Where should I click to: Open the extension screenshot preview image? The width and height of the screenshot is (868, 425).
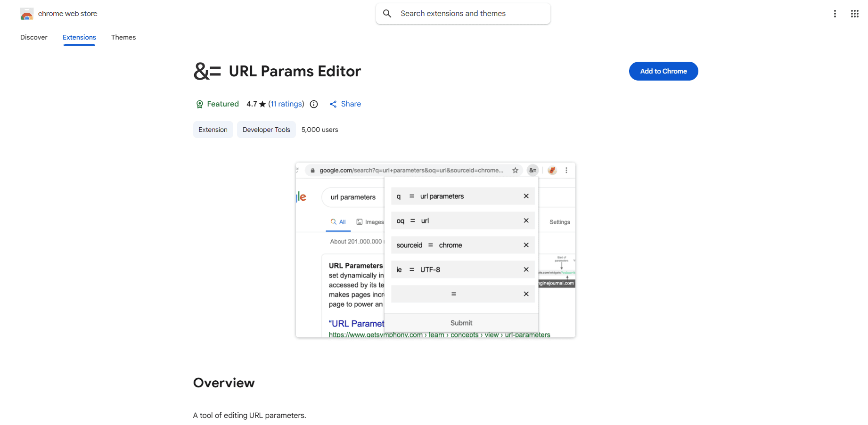coord(435,250)
